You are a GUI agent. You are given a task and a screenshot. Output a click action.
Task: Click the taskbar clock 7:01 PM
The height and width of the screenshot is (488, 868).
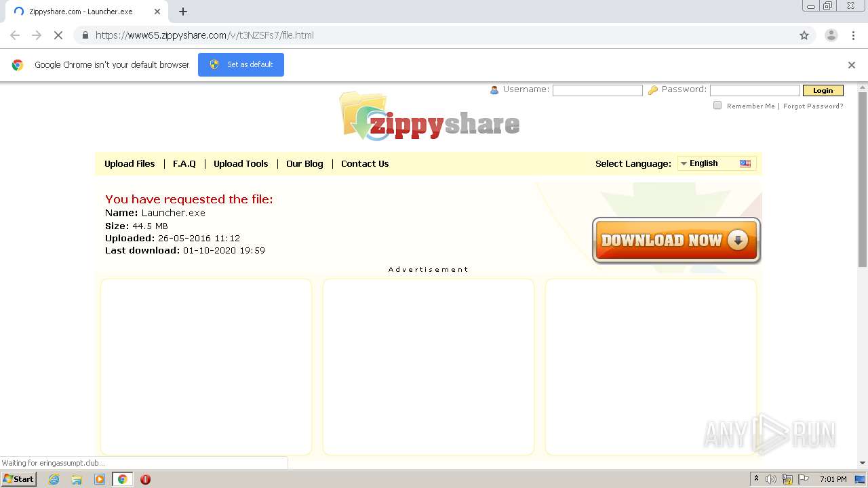(x=833, y=479)
